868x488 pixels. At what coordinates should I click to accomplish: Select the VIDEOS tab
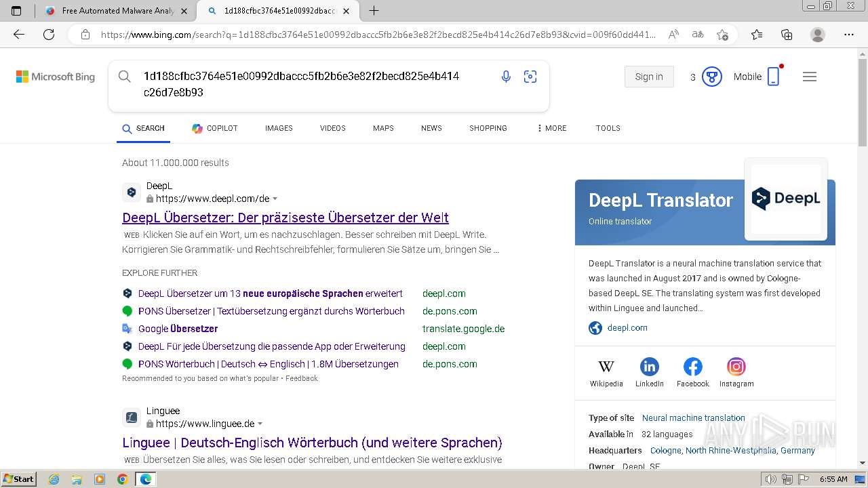(x=333, y=128)
